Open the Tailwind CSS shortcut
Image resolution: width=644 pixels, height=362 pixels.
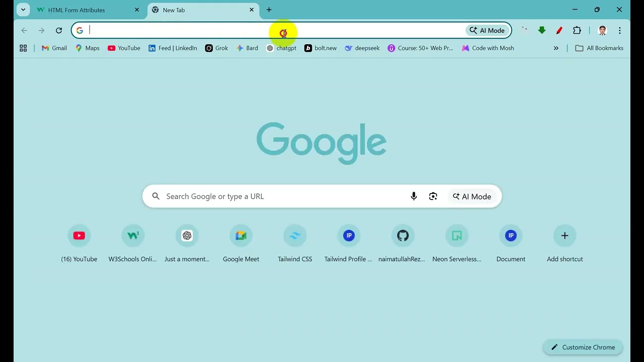tap(295, 244)
